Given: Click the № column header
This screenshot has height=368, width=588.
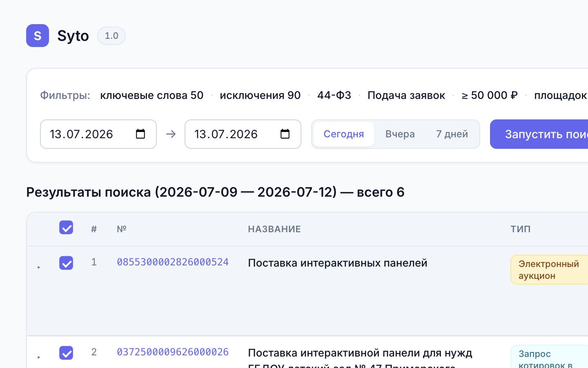Looking at the screenshot, I should pyautogui.click(x=122, y=229).
